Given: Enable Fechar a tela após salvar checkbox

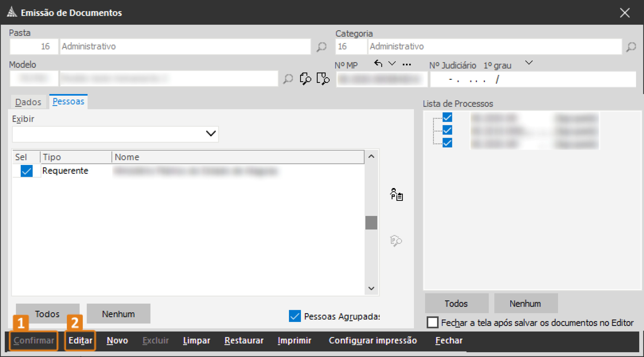Looking at the screenshot, I should point(433,323).
